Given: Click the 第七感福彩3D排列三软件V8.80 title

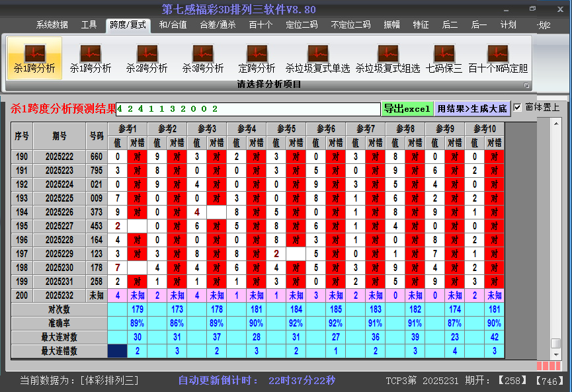Looking at the screenshot, I should pyautogui.click(x=239, y=9).
